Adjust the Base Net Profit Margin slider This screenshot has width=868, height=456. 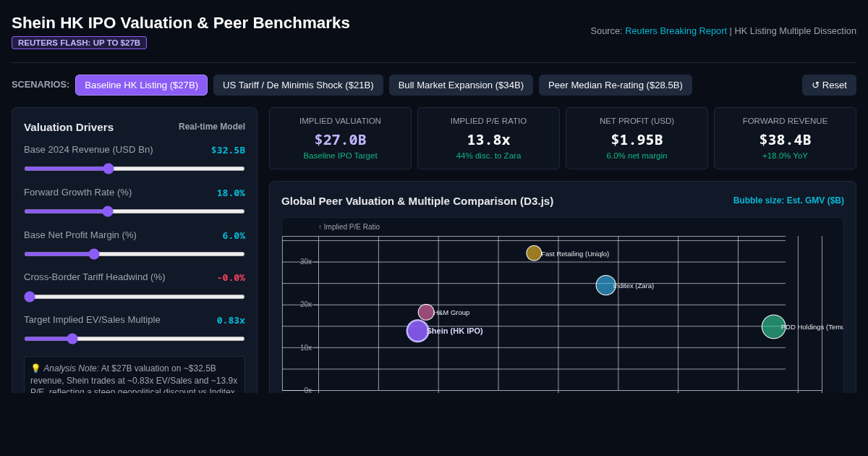click(x=135, y=254)
